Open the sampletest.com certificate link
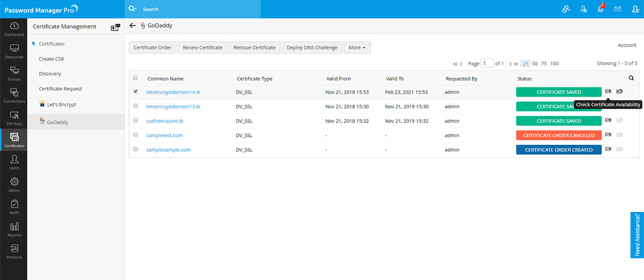Viewport: 644px width, 280px height. (164, 136)
